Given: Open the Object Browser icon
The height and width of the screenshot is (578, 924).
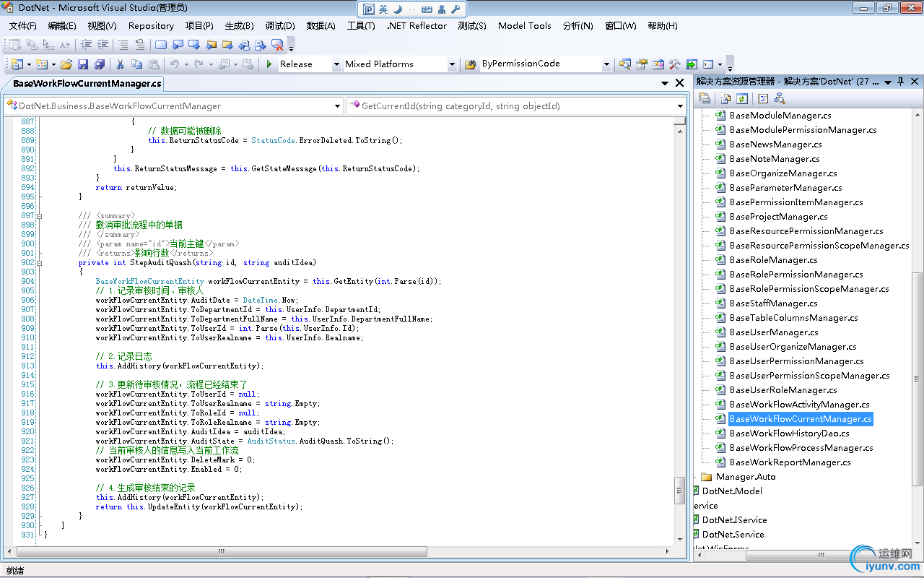Looking at the screenshot, I should (x=658, y=64).
